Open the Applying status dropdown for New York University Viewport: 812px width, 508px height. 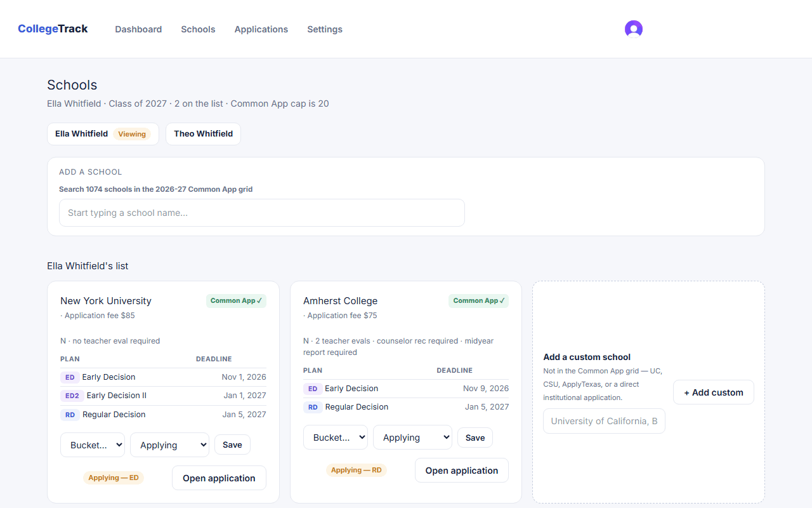(169, 445)
